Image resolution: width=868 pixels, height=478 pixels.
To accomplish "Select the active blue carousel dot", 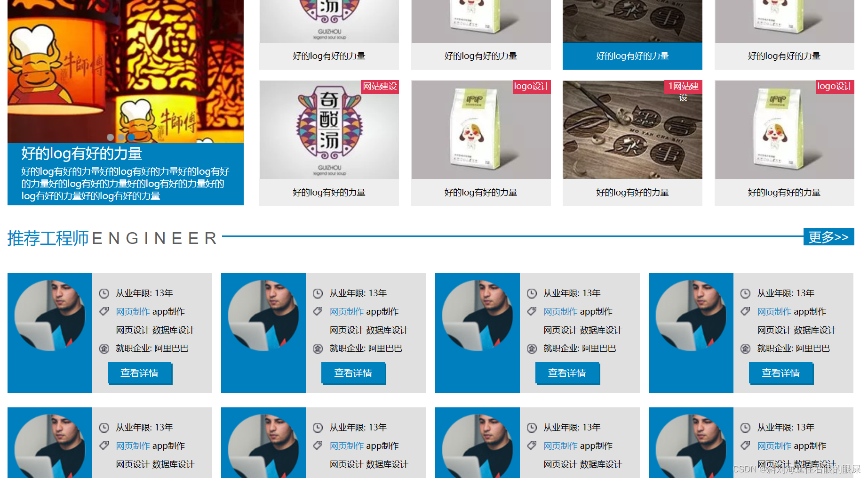I will (x=131, y=137).
